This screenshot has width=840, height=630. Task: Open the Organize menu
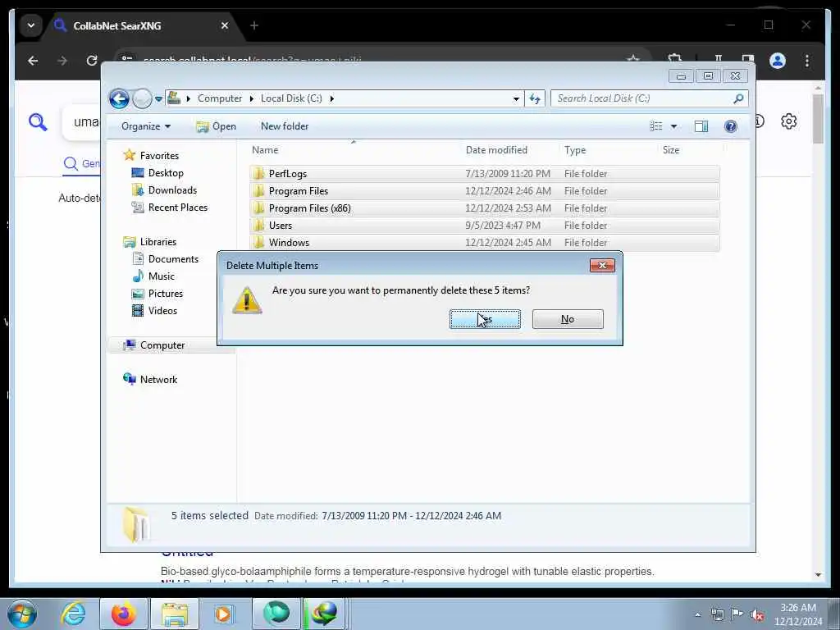pyautogui.click(x=146, y=126)
